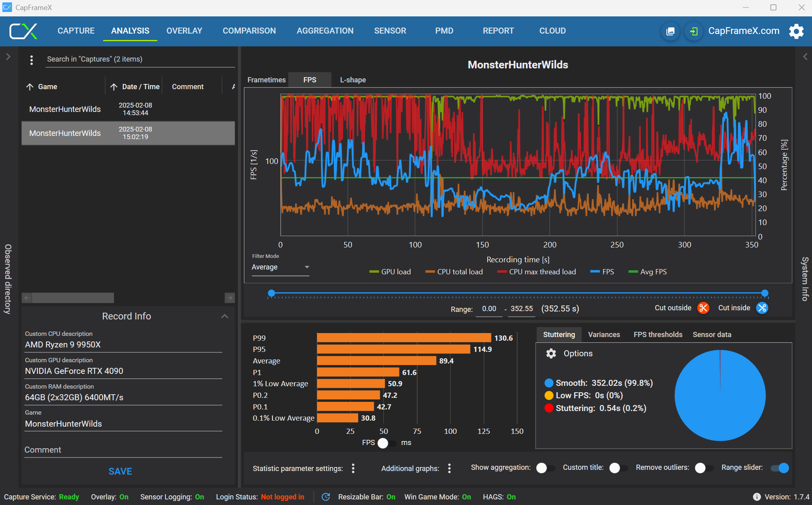Click the Cut inside scissors icon
This screenshot has width=812, height=505.
click(x=762, y=308)
